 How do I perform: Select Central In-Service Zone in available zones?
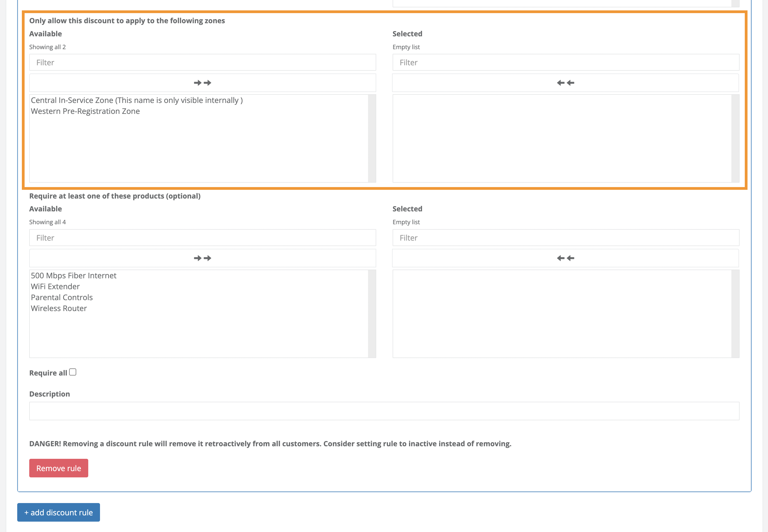coord(136,100)
